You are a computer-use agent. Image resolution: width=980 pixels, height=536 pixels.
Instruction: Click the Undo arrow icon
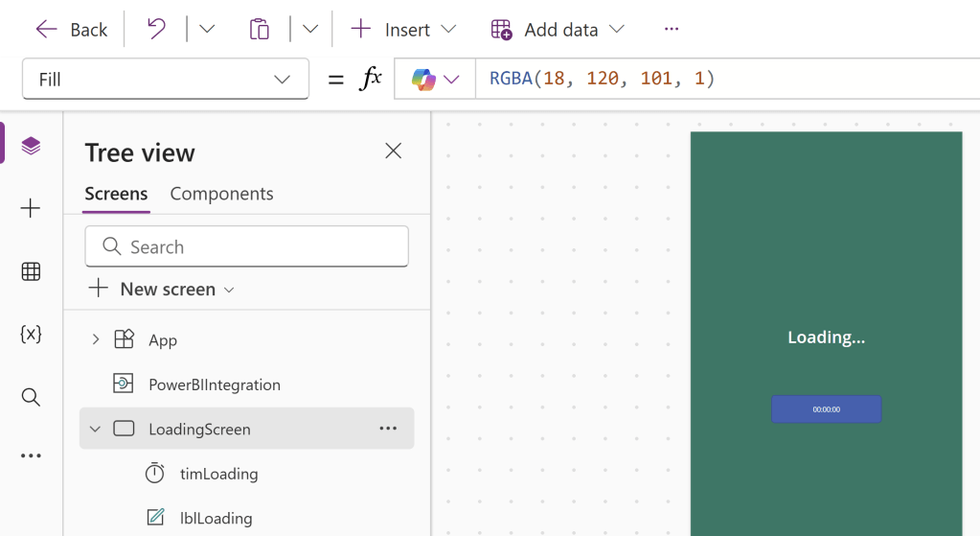click(x=156, y=29)
